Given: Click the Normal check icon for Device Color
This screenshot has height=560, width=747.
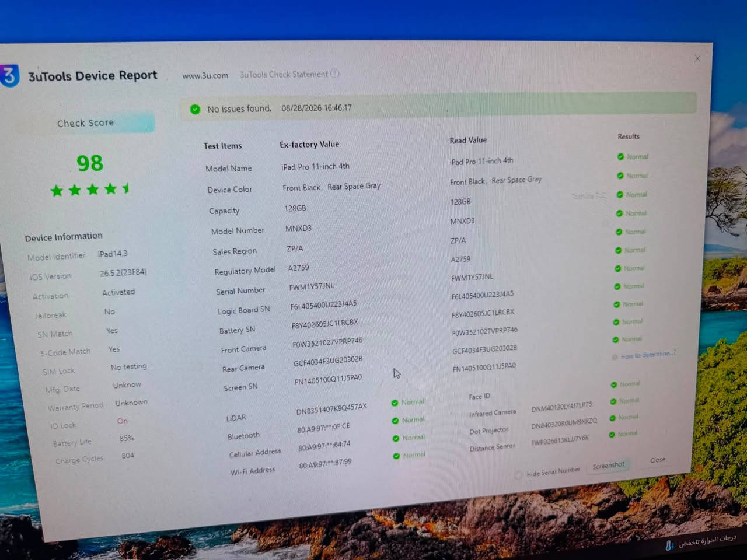Looking at the screenshot, I should (x=620, y=176).
